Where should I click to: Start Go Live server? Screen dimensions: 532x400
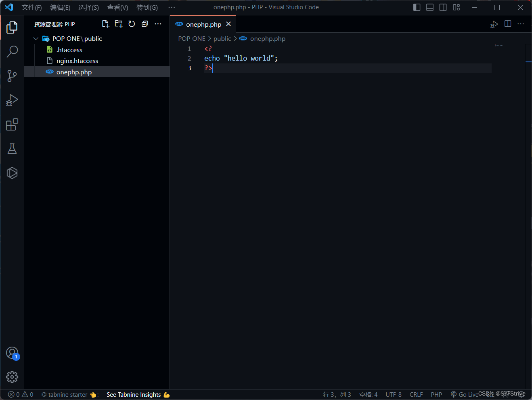click(465, 395)
